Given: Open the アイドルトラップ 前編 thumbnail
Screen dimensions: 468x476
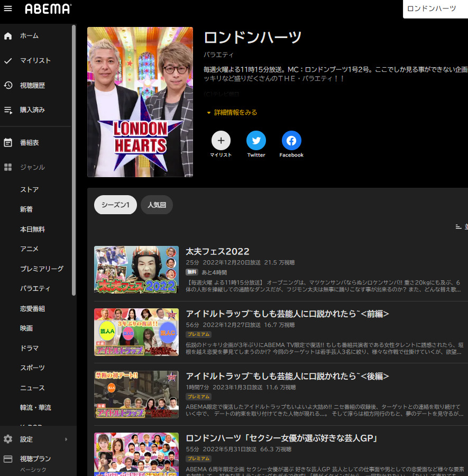Looking at the screenshot, I should [x=136, y=332].
